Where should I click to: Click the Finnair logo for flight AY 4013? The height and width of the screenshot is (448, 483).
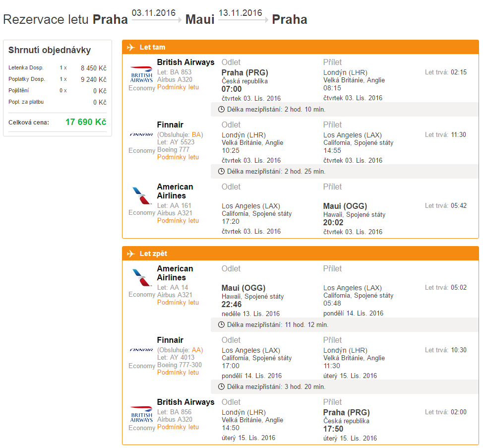[141, 350]
